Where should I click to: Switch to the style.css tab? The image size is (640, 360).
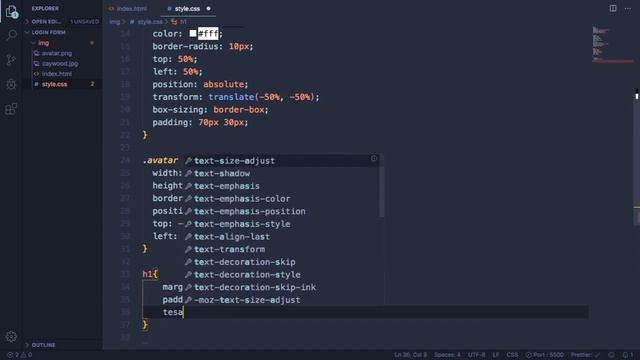[188, 9]
